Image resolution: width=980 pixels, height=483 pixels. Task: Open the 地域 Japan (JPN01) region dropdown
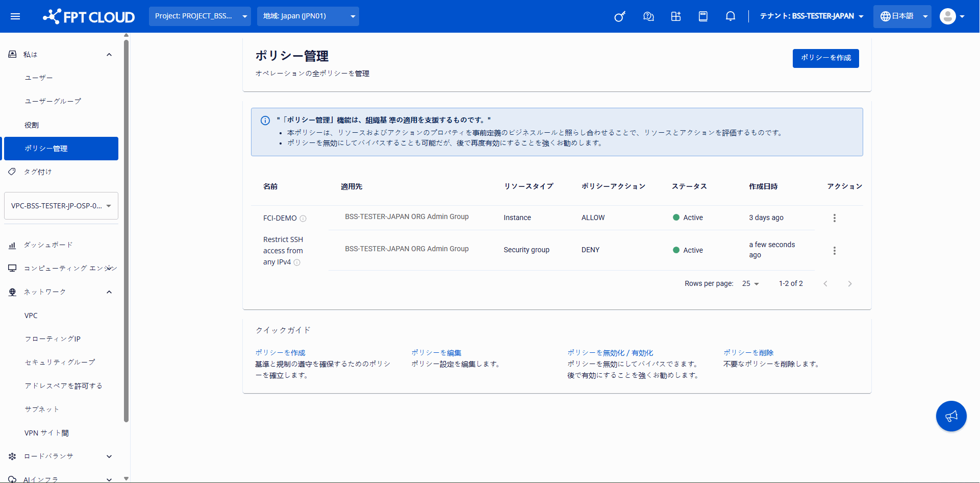tap(308, 16)
